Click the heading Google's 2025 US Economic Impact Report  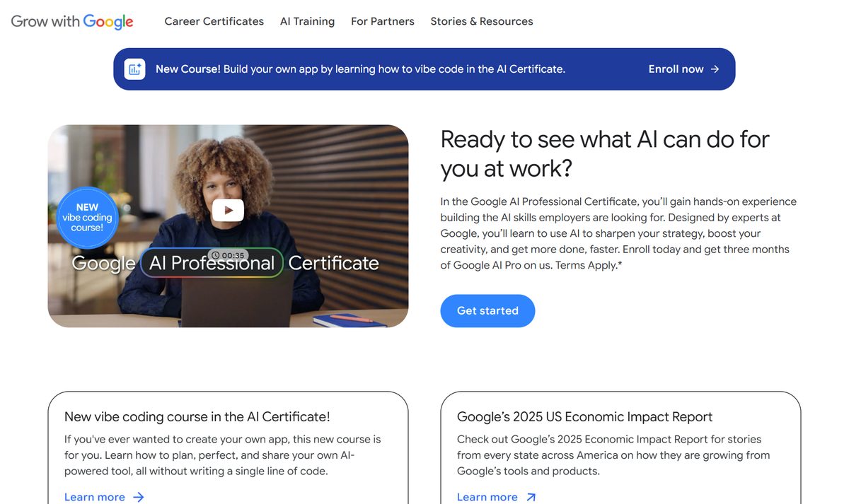[584, 417]
